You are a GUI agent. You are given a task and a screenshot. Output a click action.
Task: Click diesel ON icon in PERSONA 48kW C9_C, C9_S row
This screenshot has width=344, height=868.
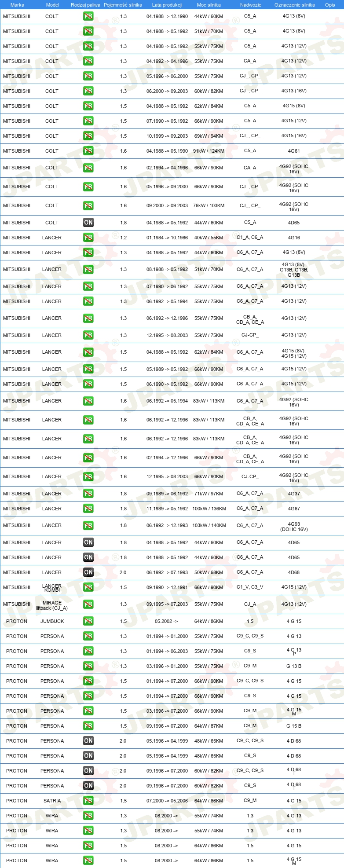[88, 741]
